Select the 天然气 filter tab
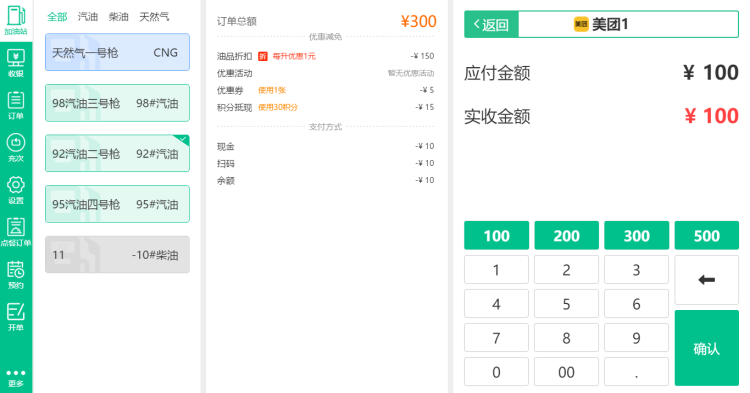750x393 pixels. pyautogui.click(x=154, y=17)
